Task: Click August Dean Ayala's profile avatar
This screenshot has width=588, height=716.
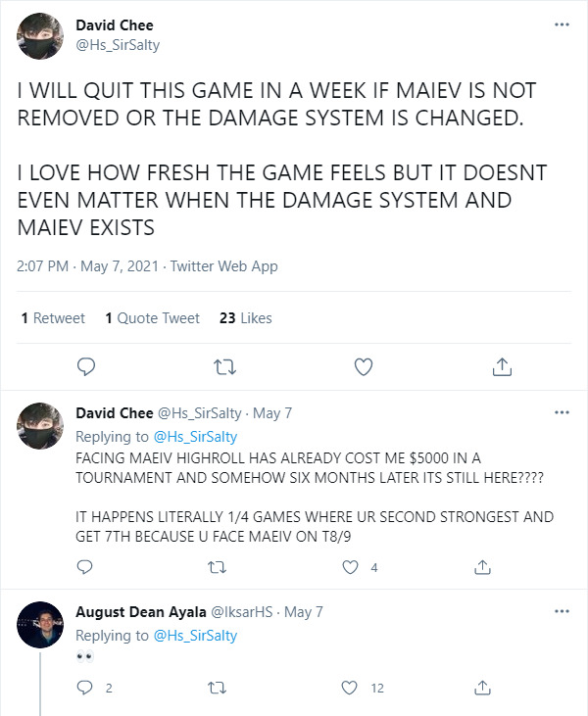Action: click(40, 624)
